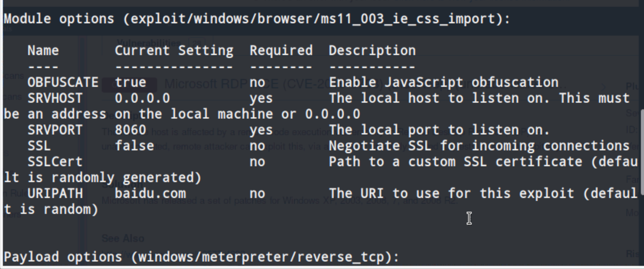Click the windows/meterpreter/reverse_tcp payload text

coord(264,257)
